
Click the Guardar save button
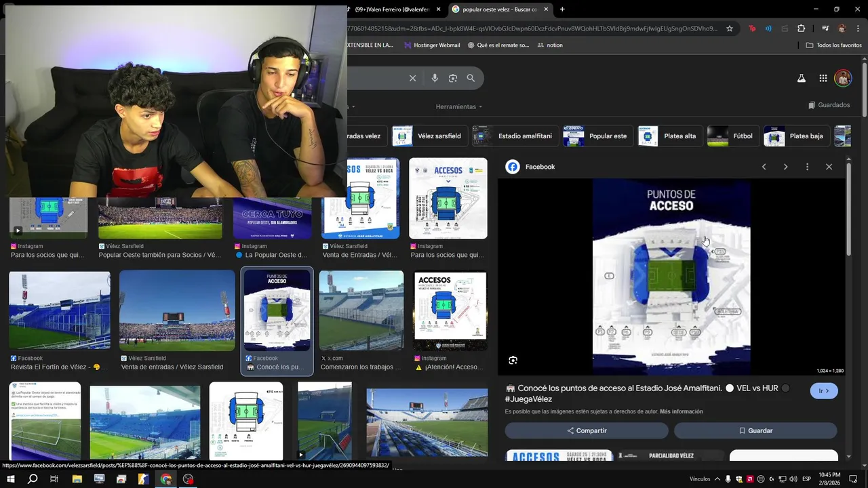pos(755,431)
